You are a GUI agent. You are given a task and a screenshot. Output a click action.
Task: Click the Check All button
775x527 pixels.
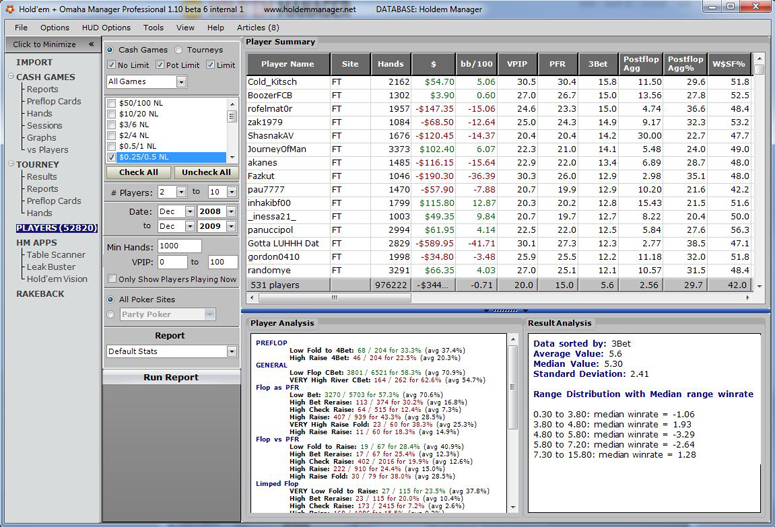pos(138,173)
